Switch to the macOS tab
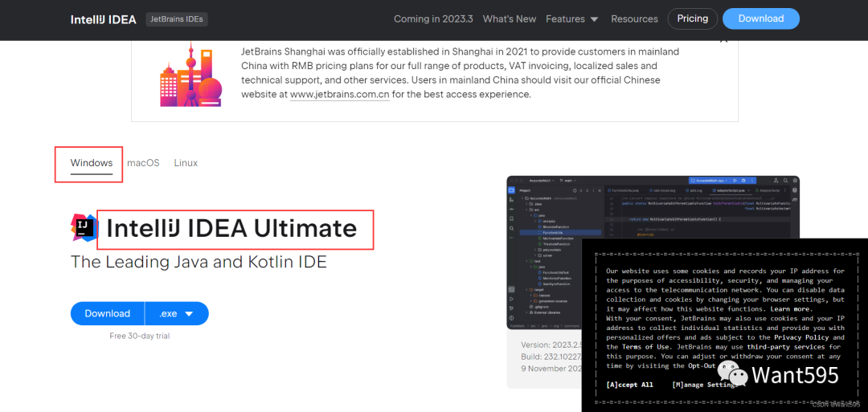This screenshot has width=868, height=412. 143,163
